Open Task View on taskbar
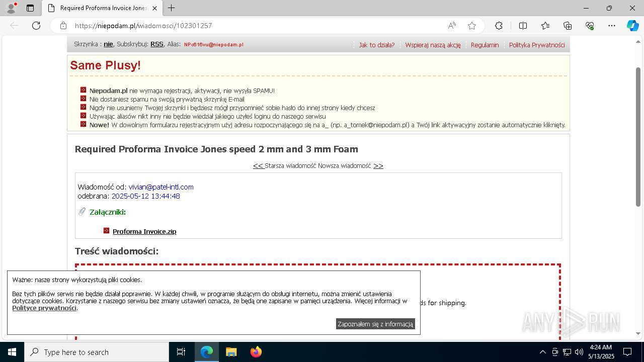 [181, 352]
